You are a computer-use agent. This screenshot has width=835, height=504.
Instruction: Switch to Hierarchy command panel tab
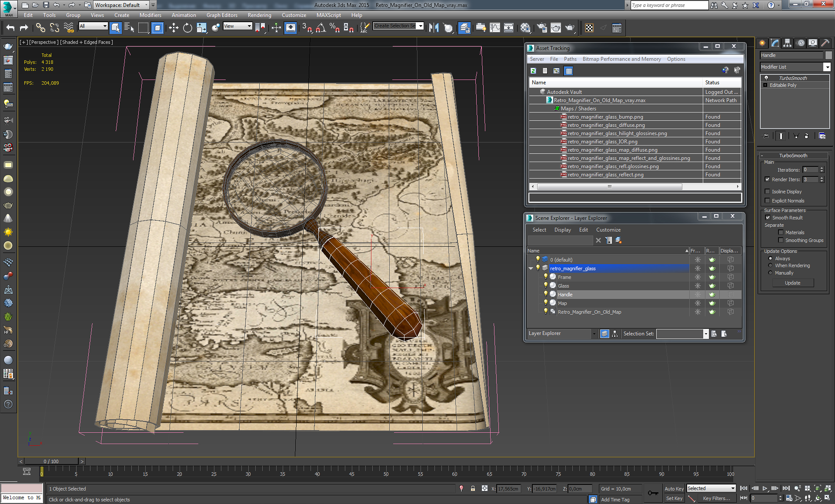(787, 43)
